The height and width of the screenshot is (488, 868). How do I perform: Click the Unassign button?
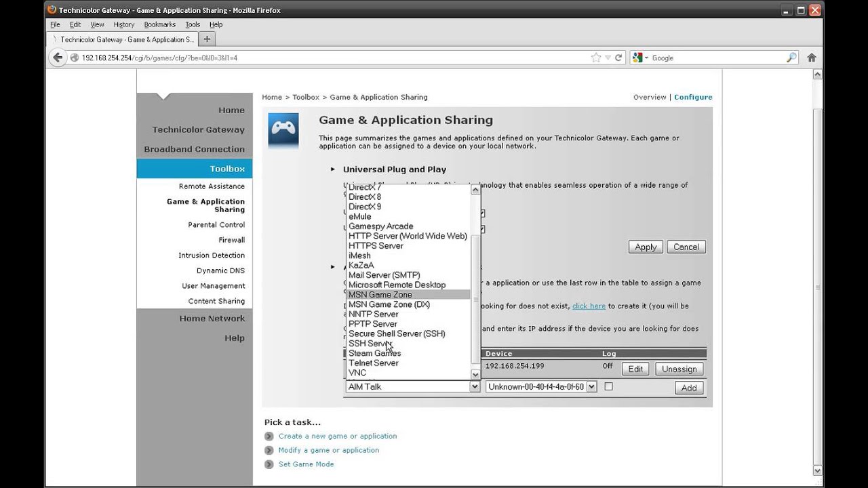[x=679, y=369]
